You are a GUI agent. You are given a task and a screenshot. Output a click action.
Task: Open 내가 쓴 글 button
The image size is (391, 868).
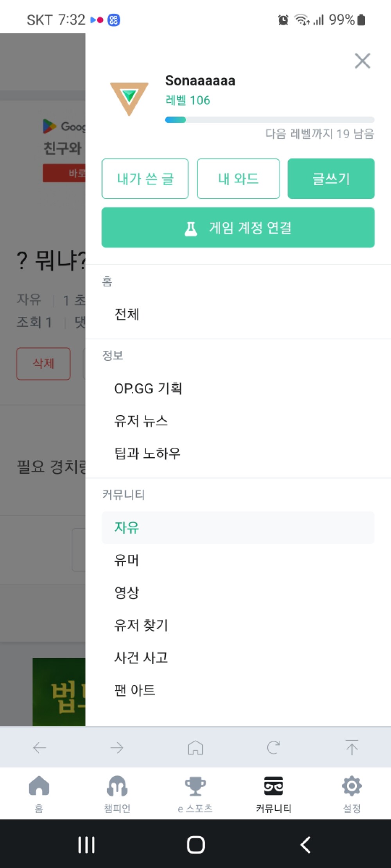tap(145, 179)
